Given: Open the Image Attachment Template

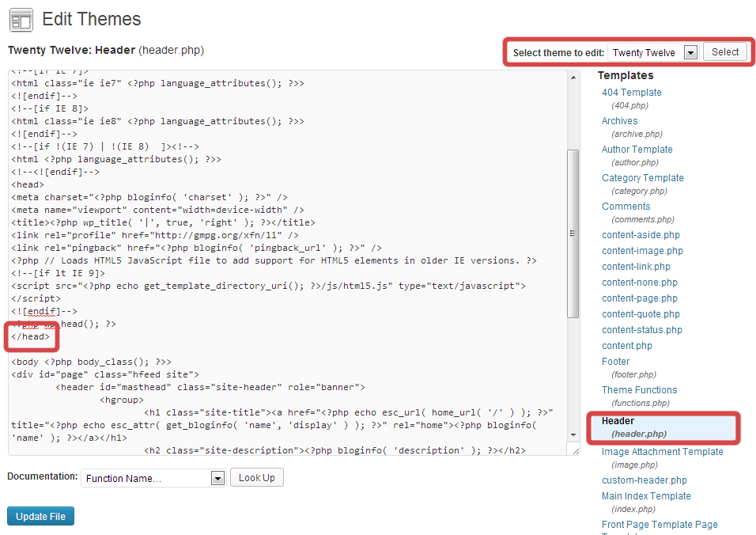Looking at the screenshot, I should [x=662, y=452].
